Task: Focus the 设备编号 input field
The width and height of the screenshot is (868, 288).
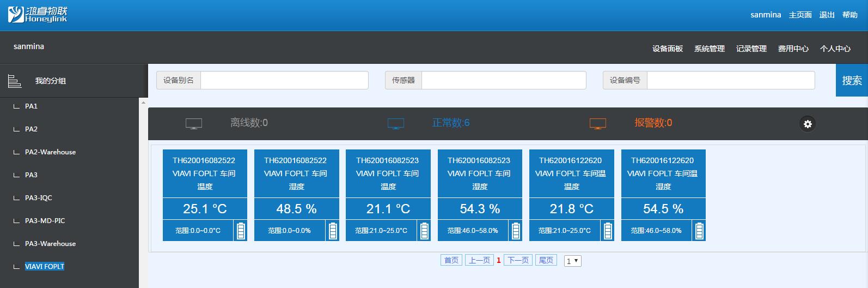Action: (x=731, y=80)
